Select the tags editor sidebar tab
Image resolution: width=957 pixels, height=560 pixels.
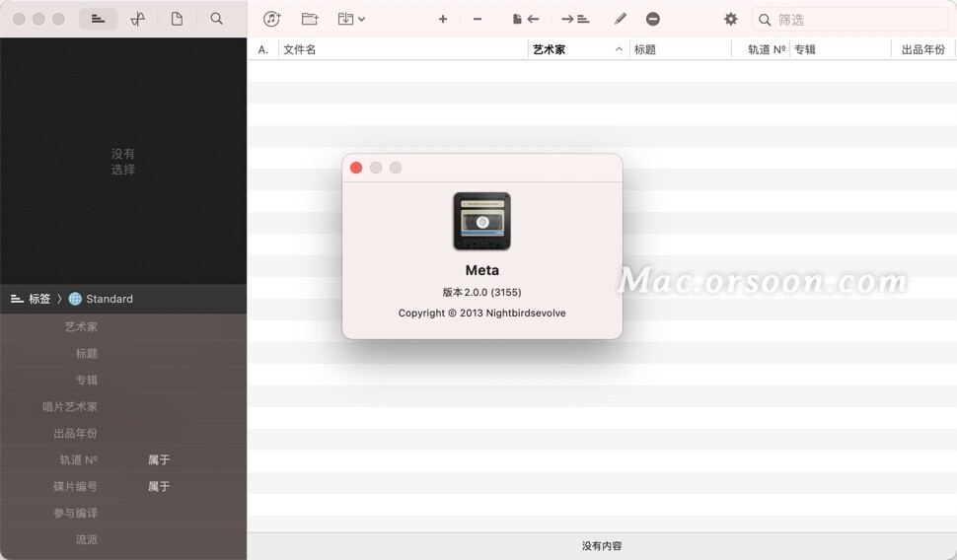(99, 19)
